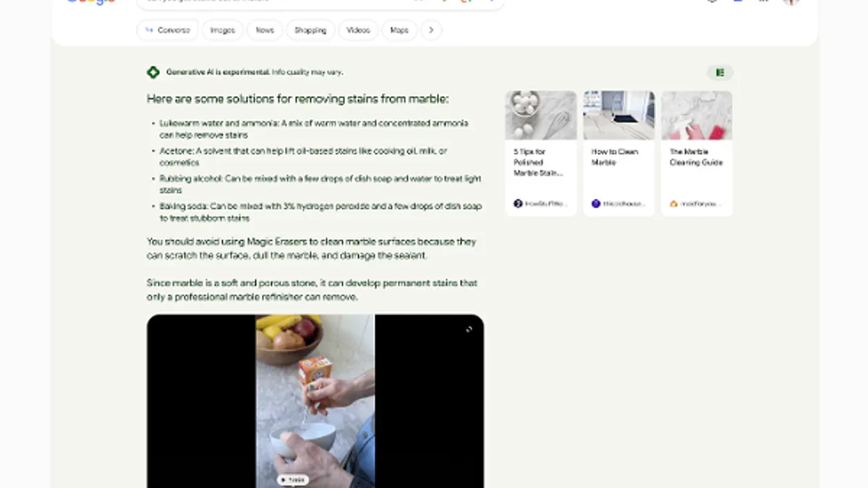Viewport: 868px width, 488px height.
Task: Open the Shopping filter chip
Action: pos(310,30)
